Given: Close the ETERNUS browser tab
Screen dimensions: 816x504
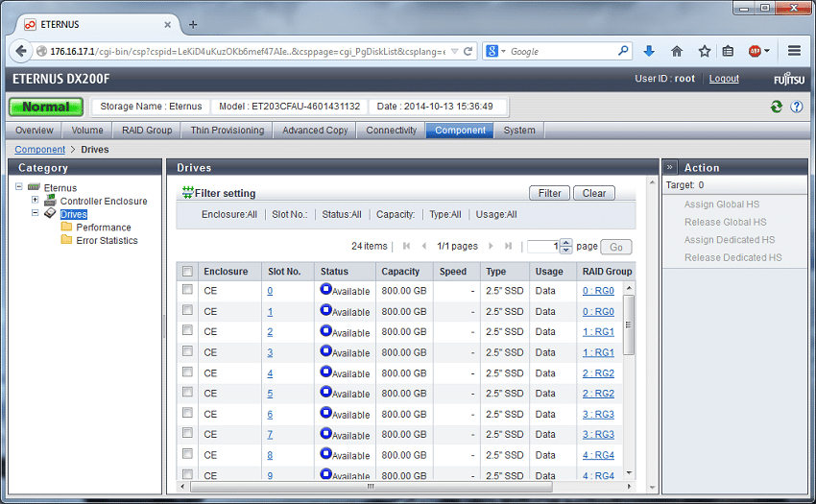Looking at the screenshot, I should click(168, 24).
